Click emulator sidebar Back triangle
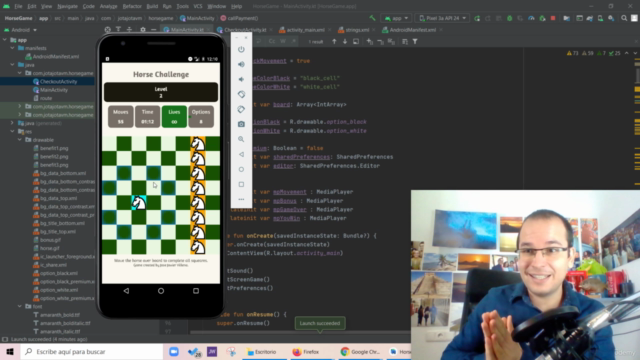Image resolution: width=640 pixels, height=360 pixels. point(241,154)
